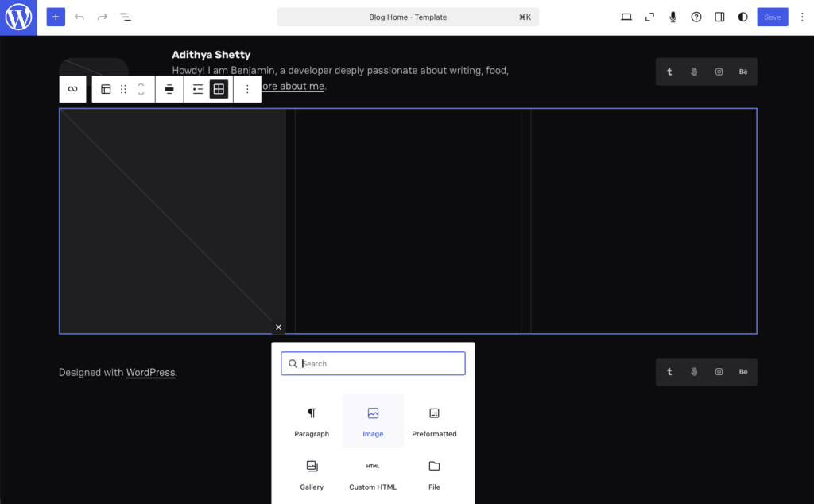Insert a Custom HTML block
The width and height of the screenshot is (814, 504).
point(373,475)
